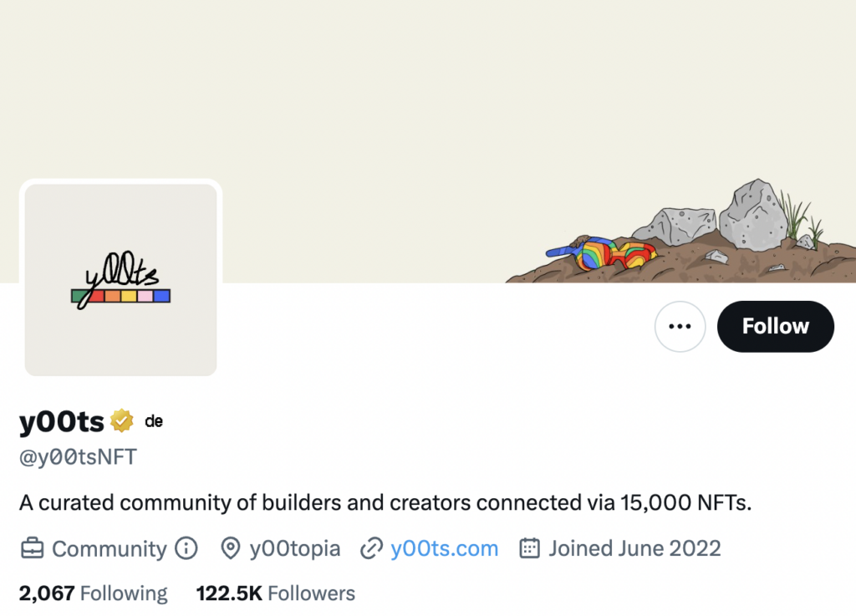
Task: Open the more options ellipsis menu
Action: tap(680, 327)
